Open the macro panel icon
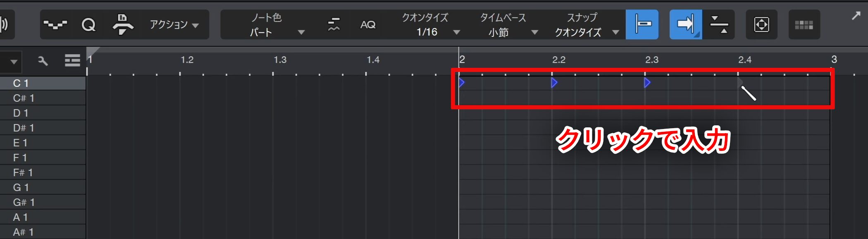The height and width of the screenshot is (239, 868). [55, 25]
